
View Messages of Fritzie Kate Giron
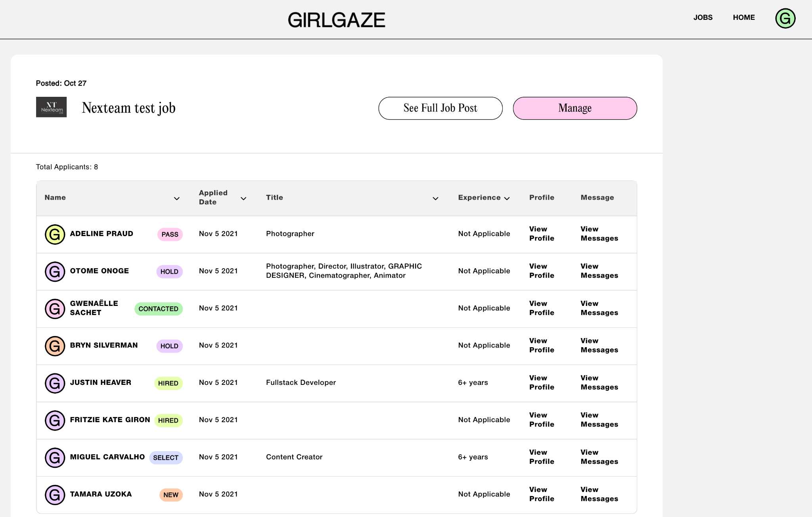[x=599, y=420]
